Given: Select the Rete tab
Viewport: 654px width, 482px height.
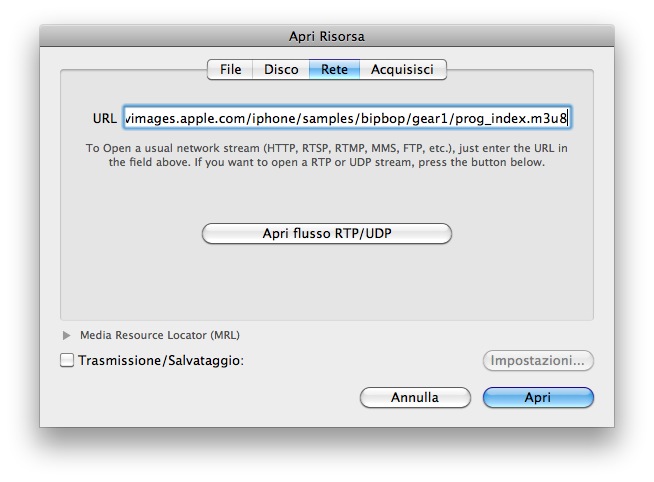Looking at the screenshot, I should click(x=334, y=70).
